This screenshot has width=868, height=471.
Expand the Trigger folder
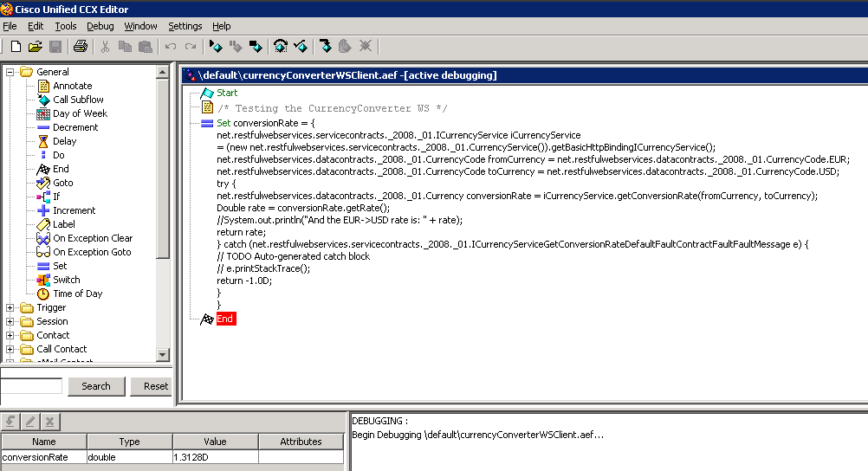tap(10, 307)
